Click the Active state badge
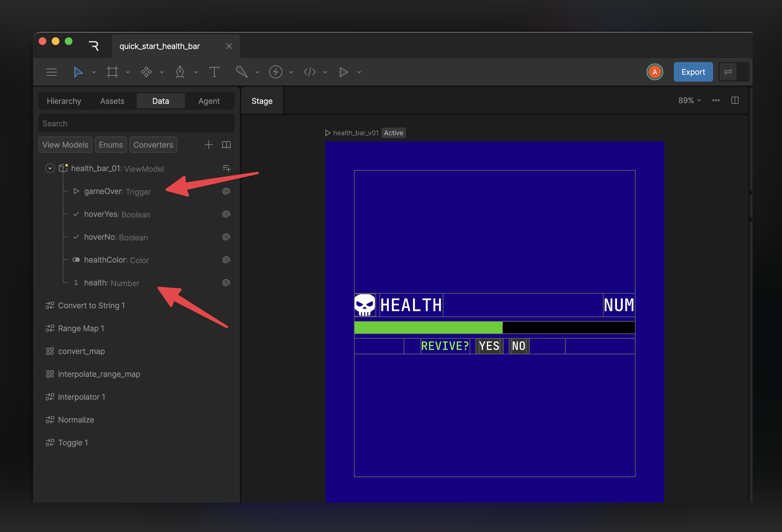 393,133
